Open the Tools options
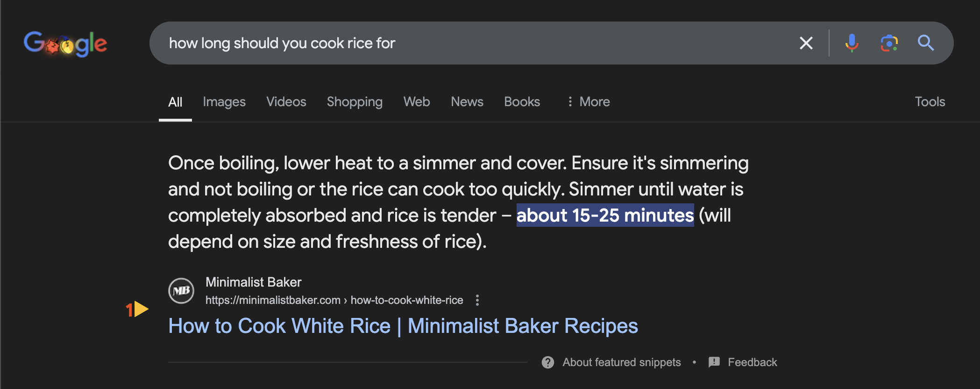980x389 pixels. [x=930, y=101]
